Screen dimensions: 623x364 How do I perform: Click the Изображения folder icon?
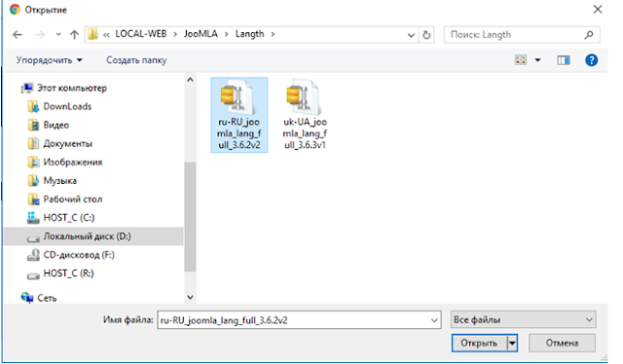tap(33, 163)
